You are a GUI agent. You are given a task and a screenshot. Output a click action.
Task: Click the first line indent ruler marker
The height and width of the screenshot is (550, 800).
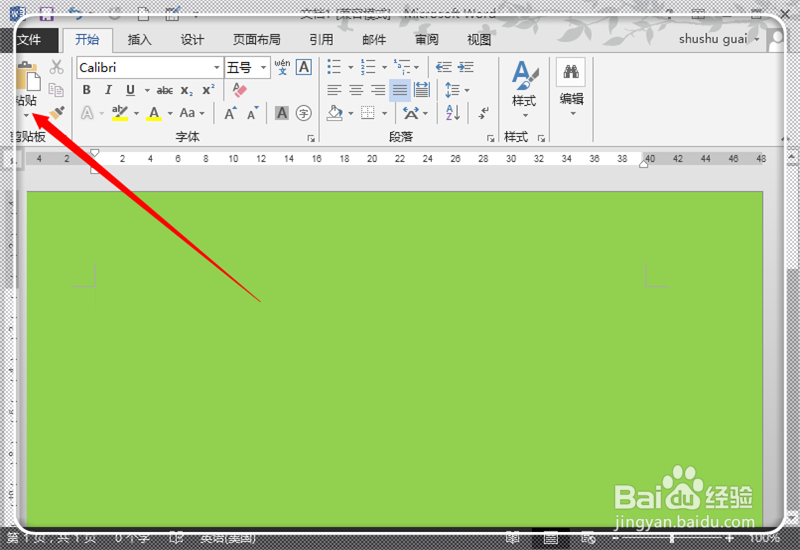[94, 153]
